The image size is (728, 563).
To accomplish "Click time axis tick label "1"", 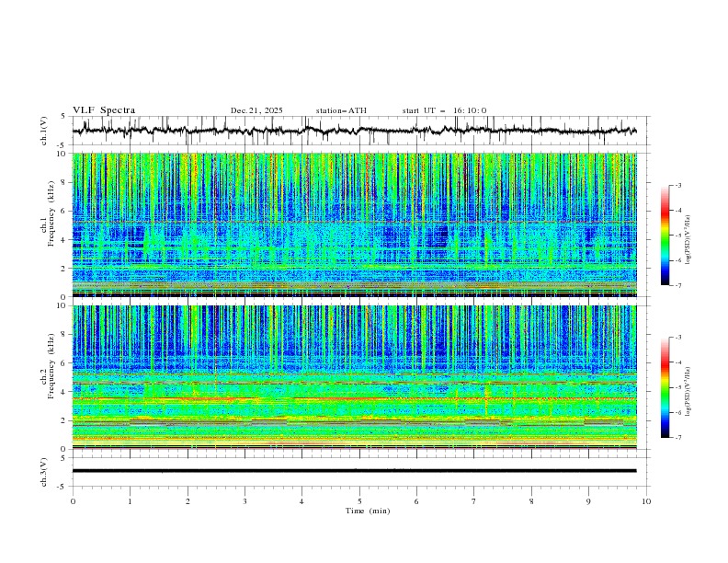I will (130, 501).
